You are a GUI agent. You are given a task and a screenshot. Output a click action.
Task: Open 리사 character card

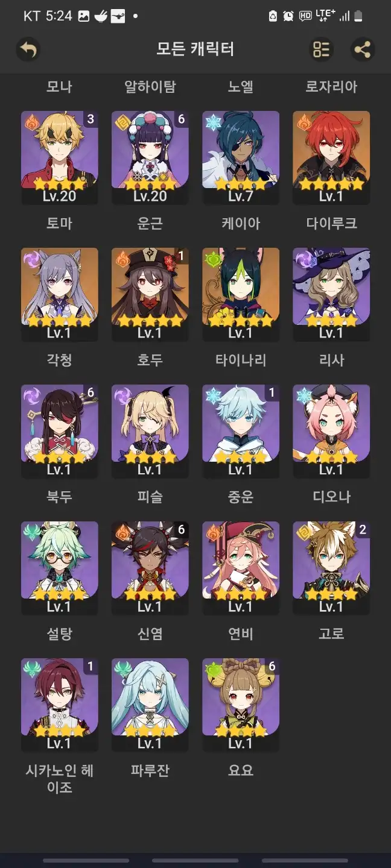(331, 295)
